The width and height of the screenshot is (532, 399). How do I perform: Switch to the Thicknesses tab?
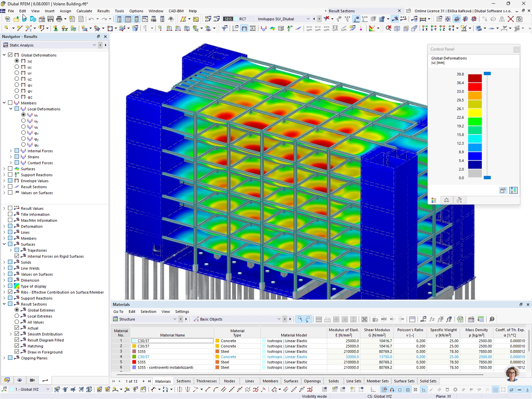coord(206,381)
